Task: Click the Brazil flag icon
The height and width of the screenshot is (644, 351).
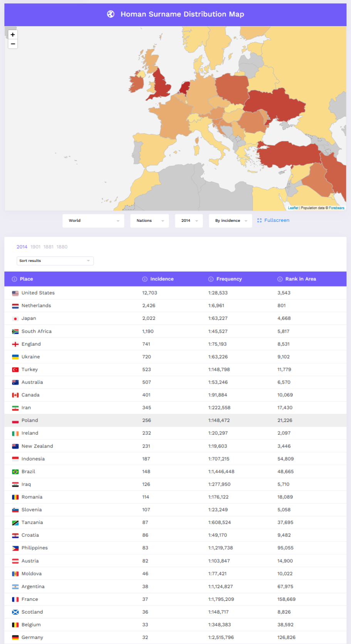Action: (15, 471)
